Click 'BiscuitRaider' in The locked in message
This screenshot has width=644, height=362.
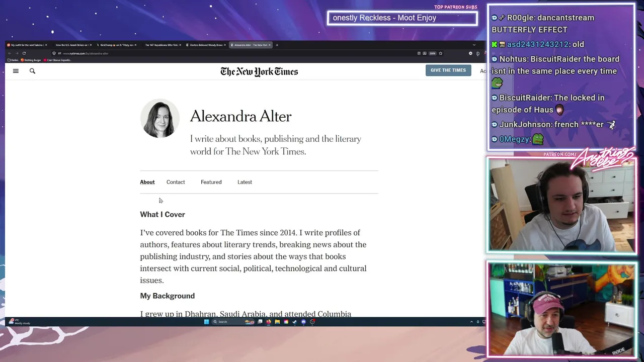[x=523, y=98]
